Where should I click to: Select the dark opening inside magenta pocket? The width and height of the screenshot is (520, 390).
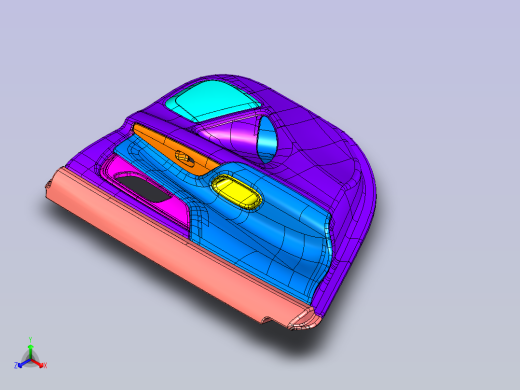tap(144, 188)
